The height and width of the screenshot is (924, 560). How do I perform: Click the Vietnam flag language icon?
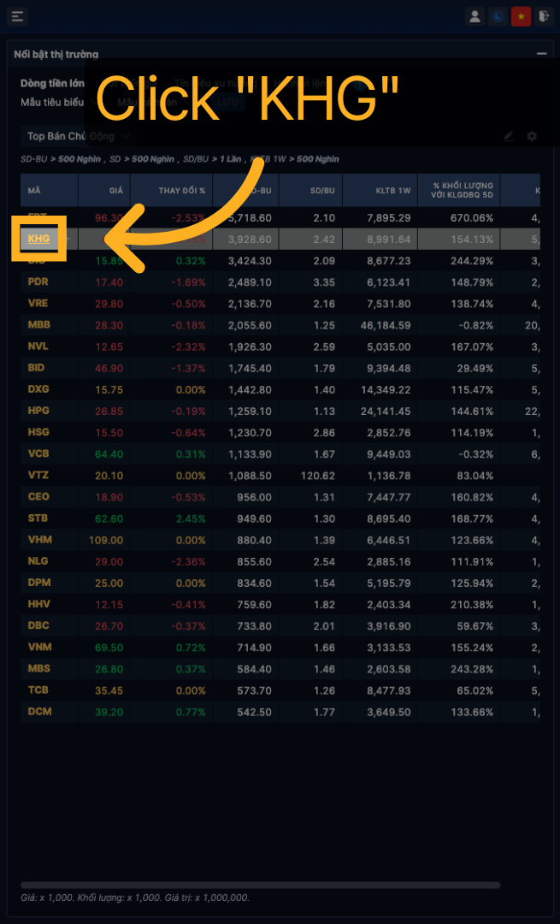click(x=521, y=16)
